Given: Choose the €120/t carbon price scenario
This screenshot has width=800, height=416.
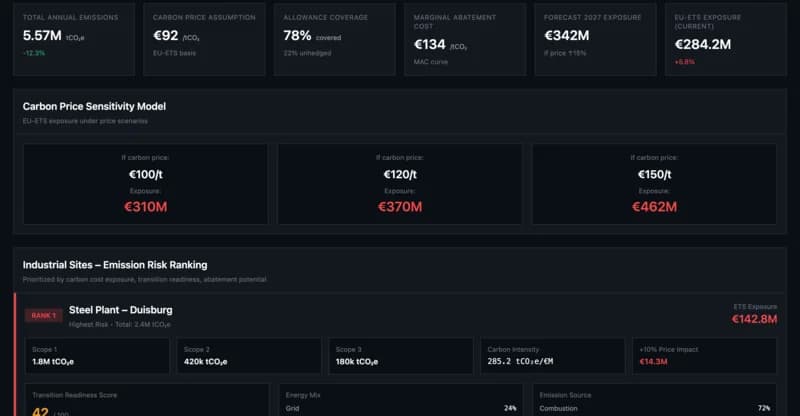Looking at the screenshot, I should [x=399, y=183].
